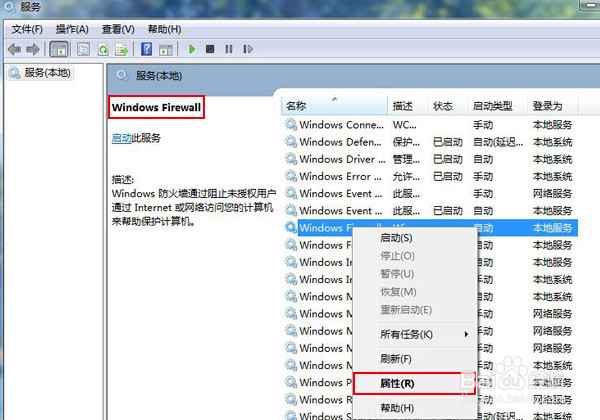Choose 刷新(F) in the context menu
The height and width of the screenshot is (420, 600).
tap(396, 359)
